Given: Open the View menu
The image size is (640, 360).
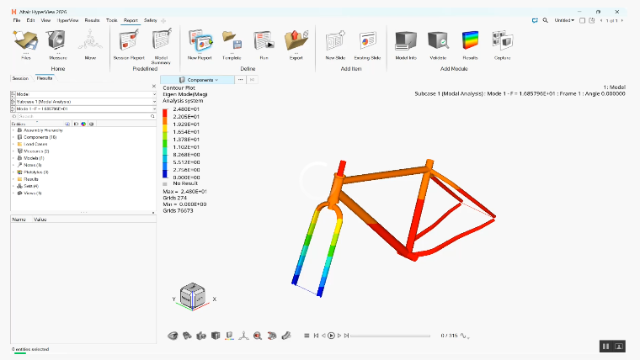Looking at the screenshot, I should [45, 20].
